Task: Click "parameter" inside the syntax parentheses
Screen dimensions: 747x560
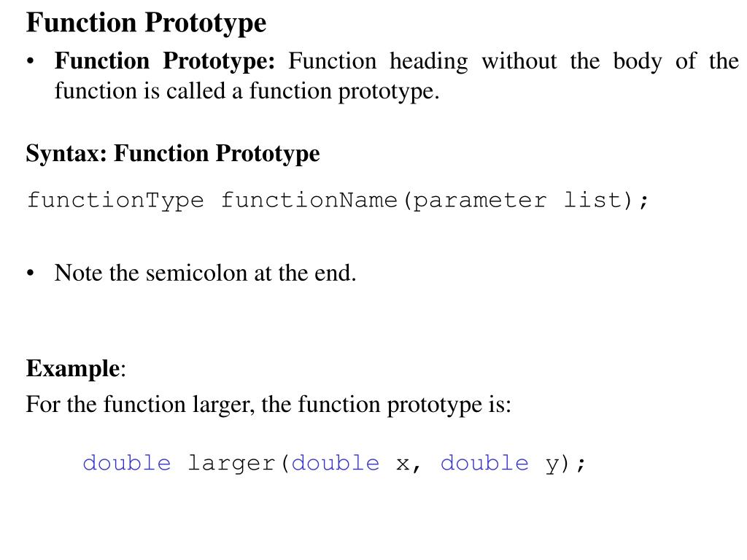Action: pyautogui.click(x=479, y=200)
